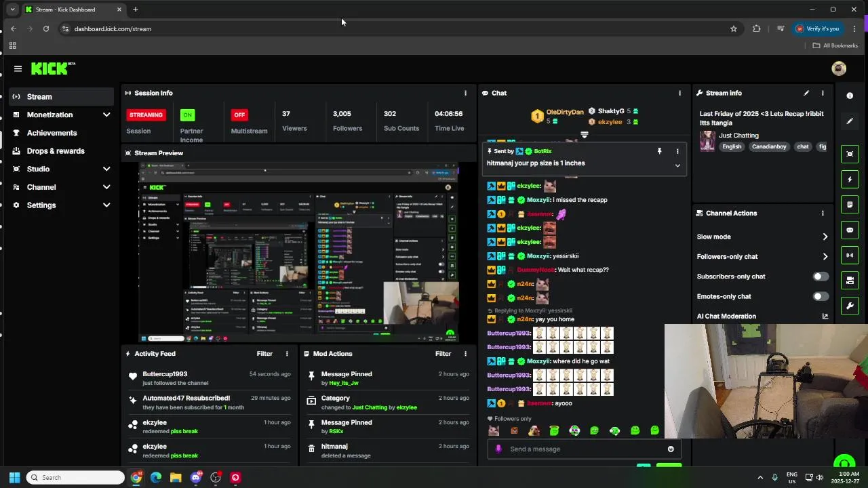Viewport: 868px width, 488px height.
Task: Click the document note icon in right sidebar
Action: click(x=850, y=205)
